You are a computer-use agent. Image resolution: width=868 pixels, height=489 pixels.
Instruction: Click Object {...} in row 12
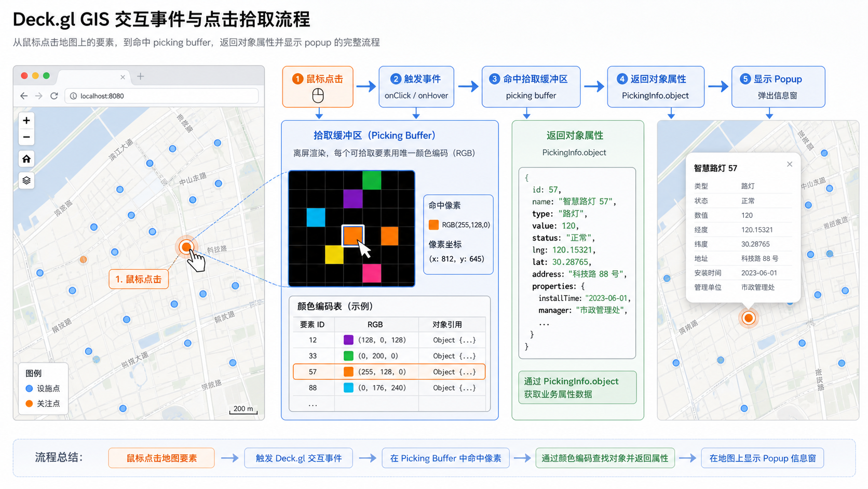coord(454,340)
